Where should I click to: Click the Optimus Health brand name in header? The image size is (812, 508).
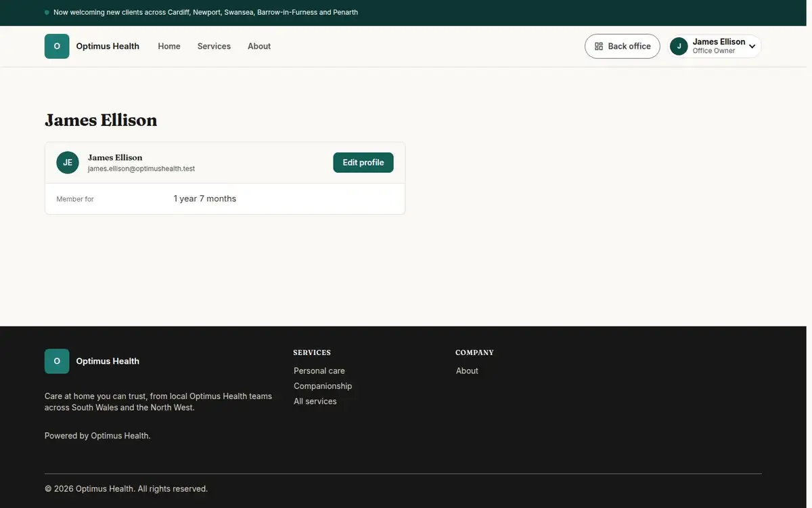pos(108,46)
